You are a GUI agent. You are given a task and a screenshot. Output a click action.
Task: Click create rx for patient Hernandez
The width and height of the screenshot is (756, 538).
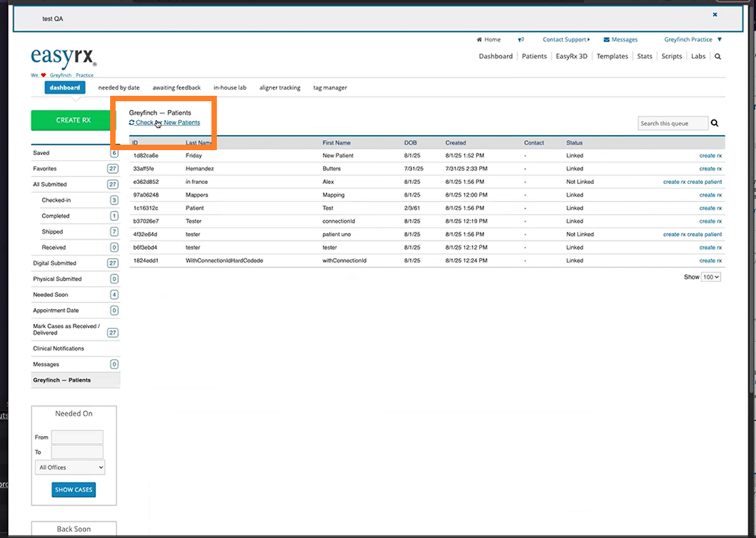(x=710, y=168)
